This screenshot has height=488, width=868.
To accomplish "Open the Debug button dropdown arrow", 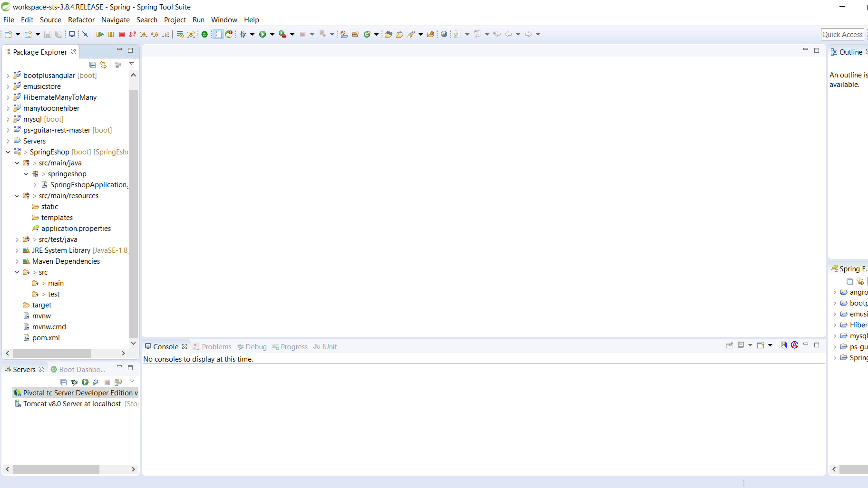I will (x=252, y=34).
